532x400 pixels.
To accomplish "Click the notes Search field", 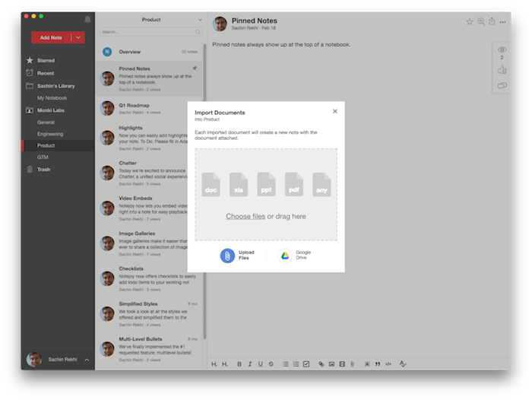I will coord(148,32).
